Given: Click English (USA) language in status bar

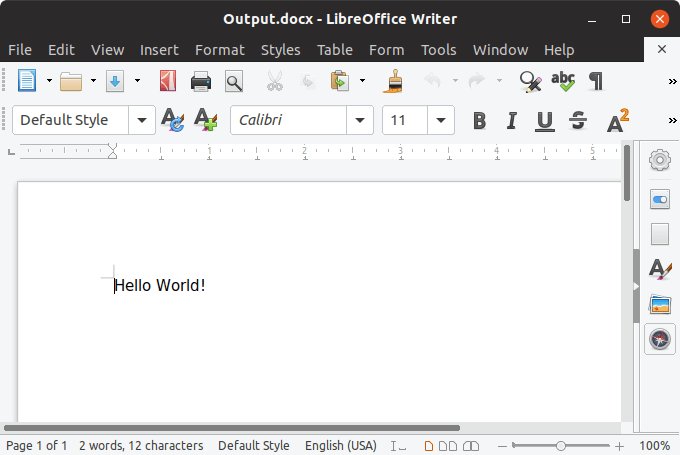Looking at the screenshot, I should click(x=340, y=446).
